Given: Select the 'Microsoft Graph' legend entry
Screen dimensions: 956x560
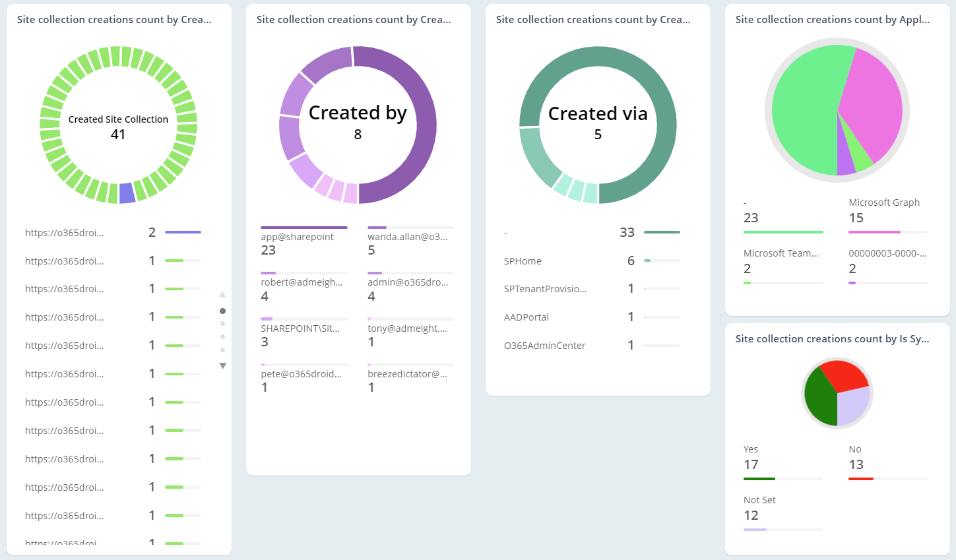Looking at the screenshot, I should [884, 202].
